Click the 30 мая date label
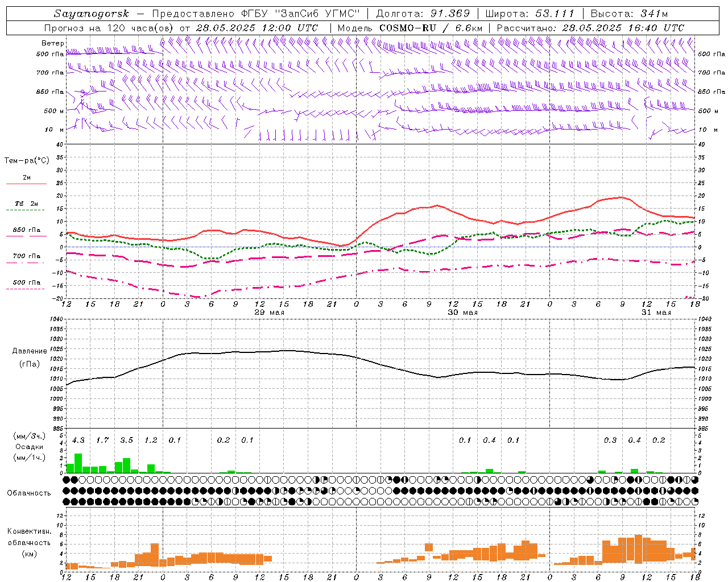Screen dimensions: 728x582 462,313
